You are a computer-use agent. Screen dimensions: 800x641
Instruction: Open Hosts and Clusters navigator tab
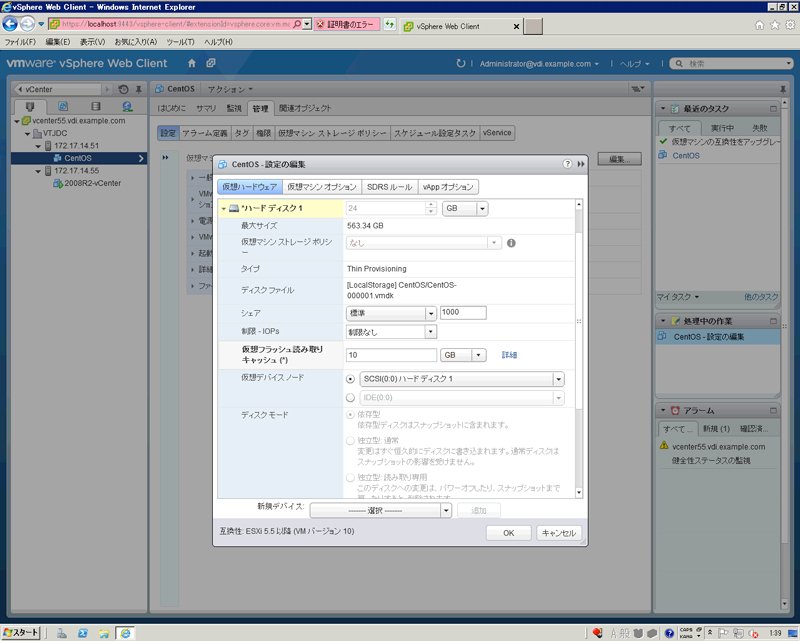30,106
